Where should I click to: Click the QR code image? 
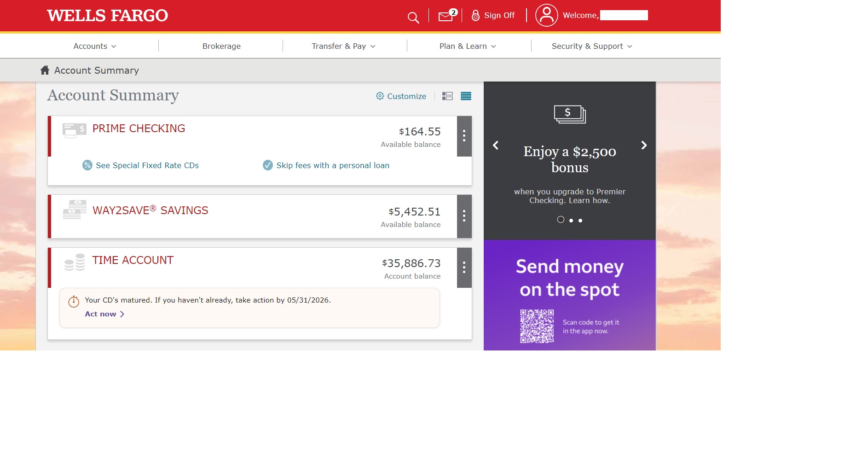point(537,326)
